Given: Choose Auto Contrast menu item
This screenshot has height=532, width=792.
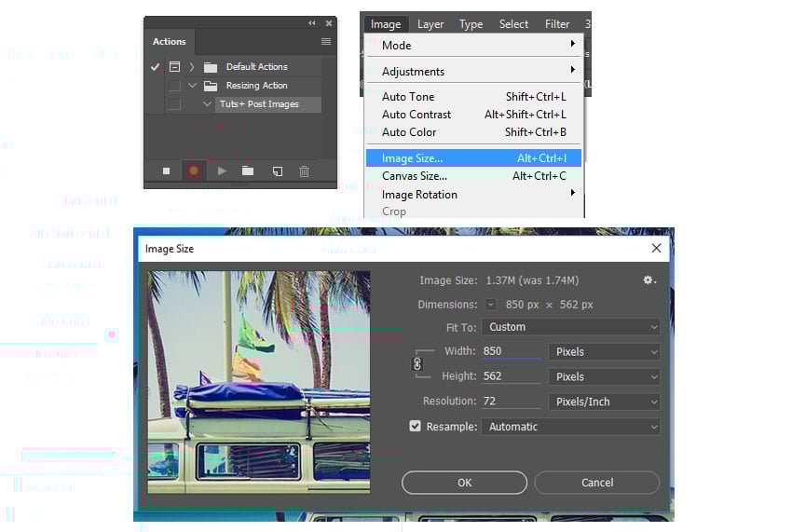Looking at the screenshot, I should point(473,115).
